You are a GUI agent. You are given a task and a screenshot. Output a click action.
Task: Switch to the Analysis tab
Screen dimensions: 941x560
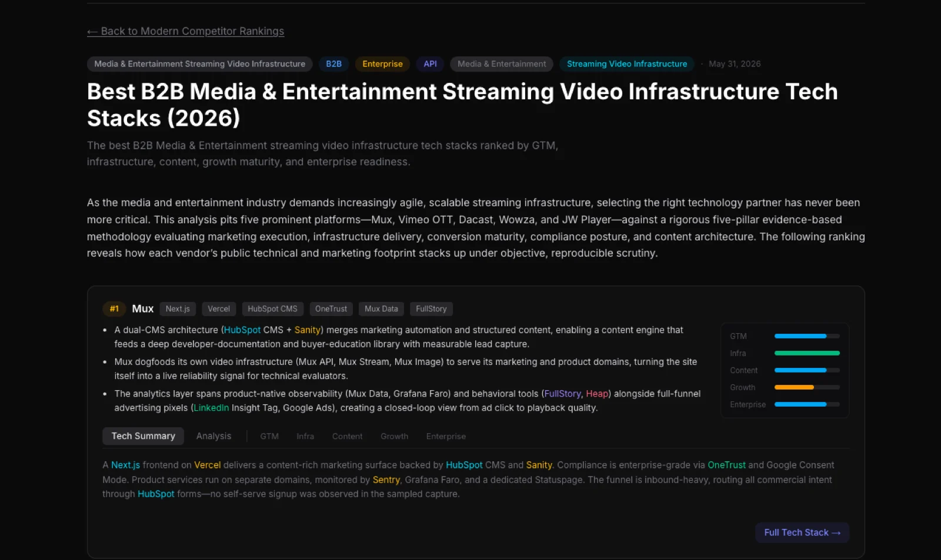pos(213,436)
